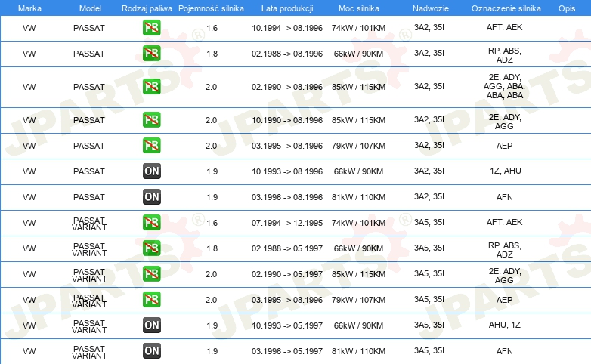The image size is (591, 364).
Task: Click engine code cell AHU, 1Z
Action: tap(504, 325)
